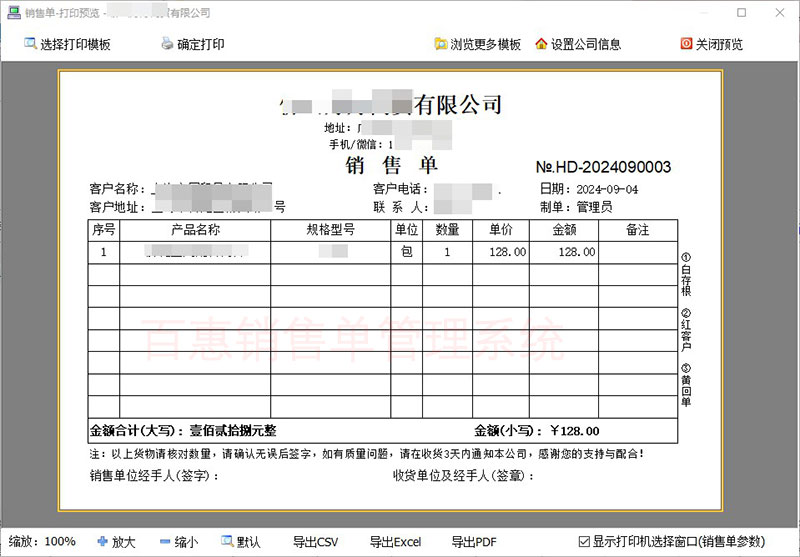Close the print preview window
The height and width of the screenshot is (557, 800).
pos(780,12)
